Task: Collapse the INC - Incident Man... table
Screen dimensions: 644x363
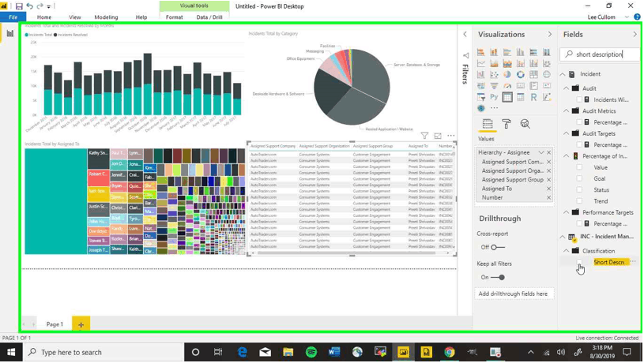Action: coord(563,237)
